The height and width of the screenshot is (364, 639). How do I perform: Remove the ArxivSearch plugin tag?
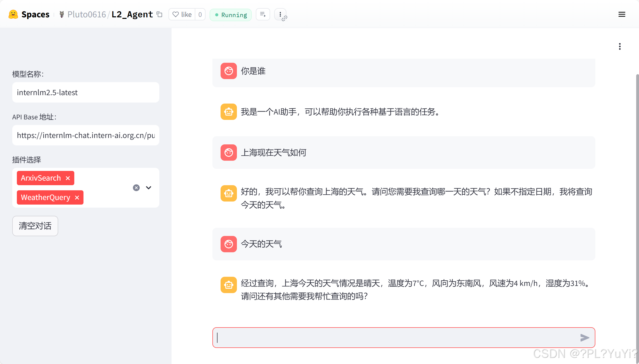[x=68, y=178]
